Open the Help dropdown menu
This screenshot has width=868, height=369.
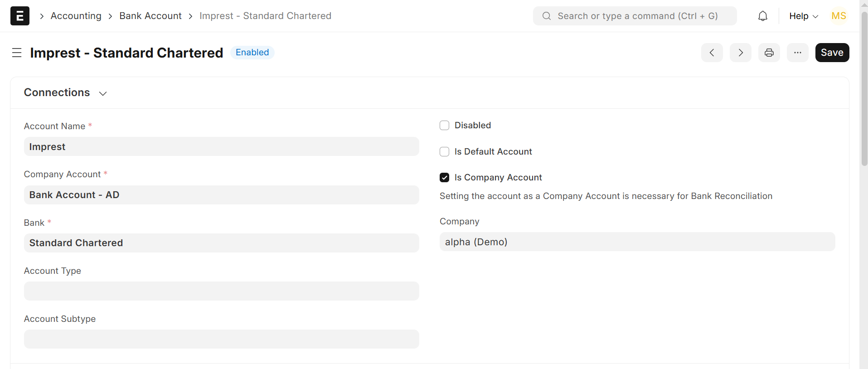[x=803, y=16]
